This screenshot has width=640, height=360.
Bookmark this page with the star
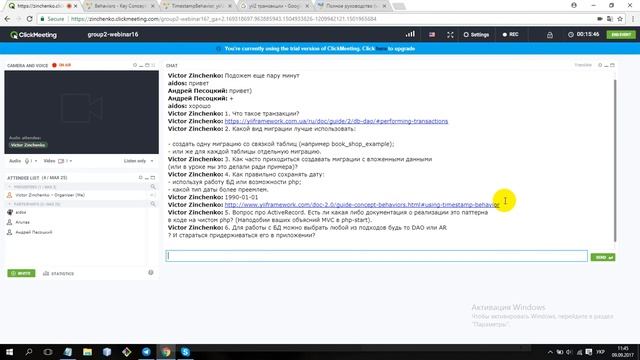click(x=620, y=19)
